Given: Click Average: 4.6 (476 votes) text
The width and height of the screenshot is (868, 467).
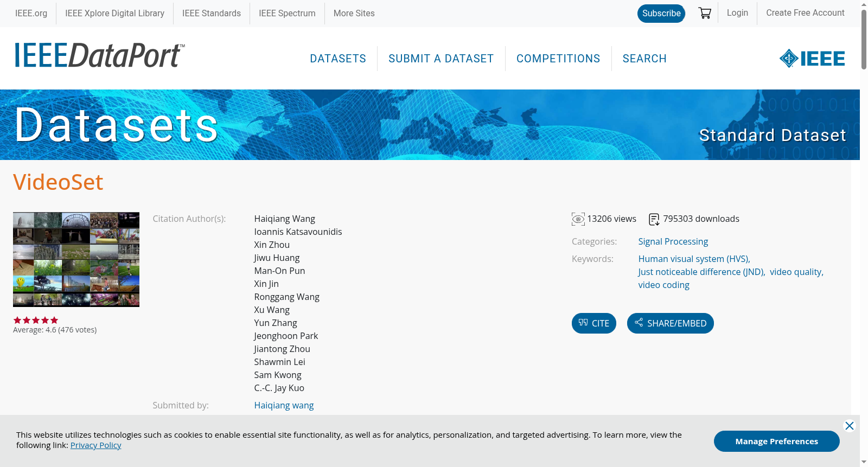Looking at the screenshot, I should [x=55, y=330].
